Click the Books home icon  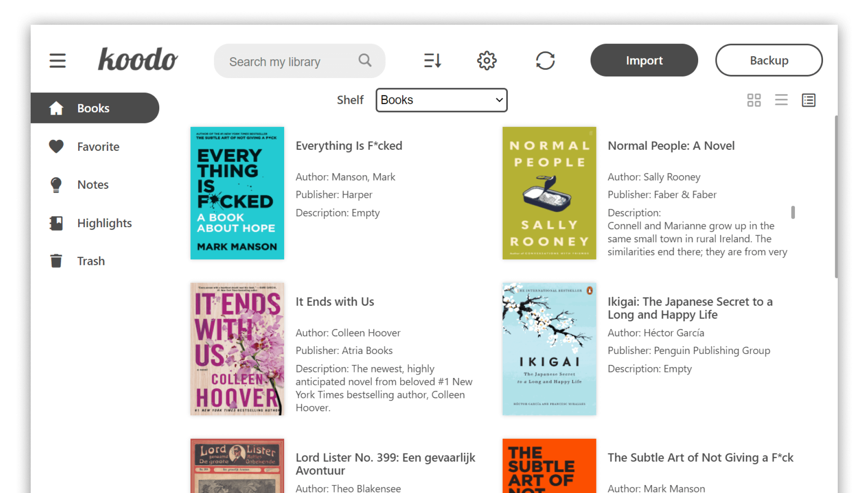pos(56,108)
